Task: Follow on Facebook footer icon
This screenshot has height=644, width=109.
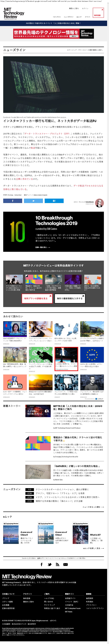Action: click(41, 564)
